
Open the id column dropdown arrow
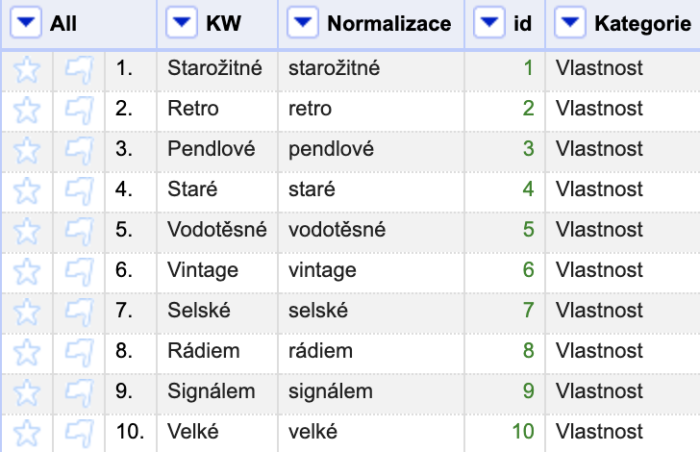click(x=489, y=22)
